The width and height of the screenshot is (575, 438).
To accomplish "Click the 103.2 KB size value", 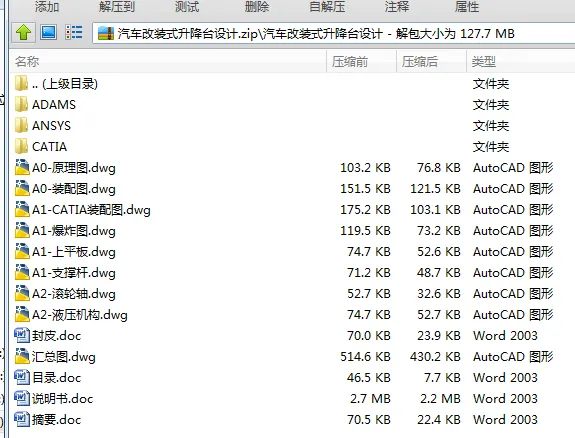I will (x=365, y=167).
